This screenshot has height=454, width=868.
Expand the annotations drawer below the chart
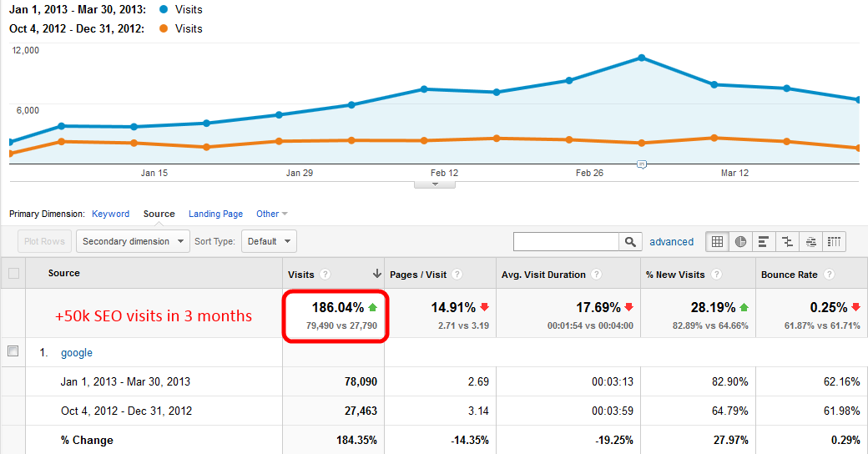(x=435, y=184)
